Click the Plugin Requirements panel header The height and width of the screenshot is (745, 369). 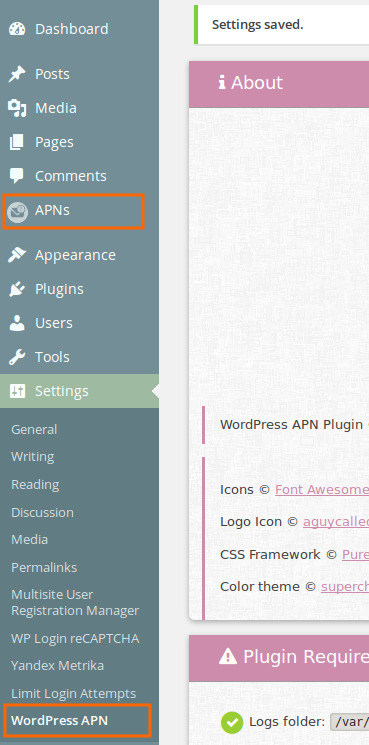tap(279, 658)
